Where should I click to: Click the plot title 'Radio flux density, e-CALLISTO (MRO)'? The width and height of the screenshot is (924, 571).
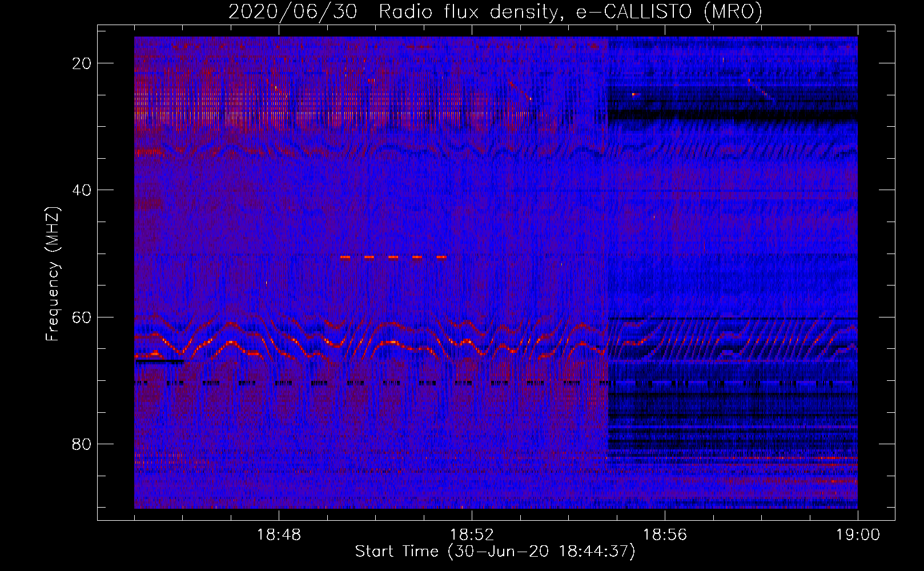pyautogui.click(x=570, y=11)
